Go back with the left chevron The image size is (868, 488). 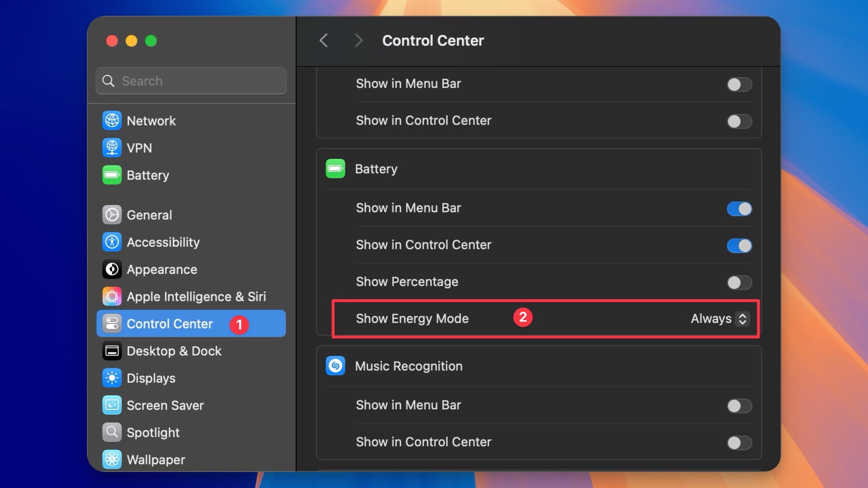[323, 40]
